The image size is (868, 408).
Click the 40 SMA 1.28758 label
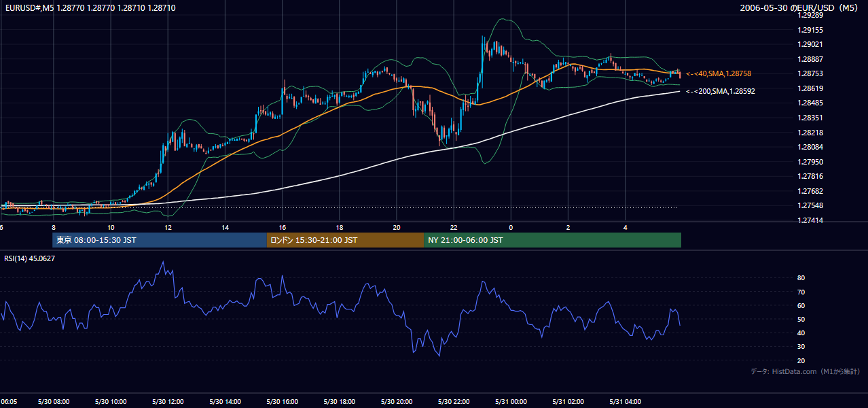719,73
